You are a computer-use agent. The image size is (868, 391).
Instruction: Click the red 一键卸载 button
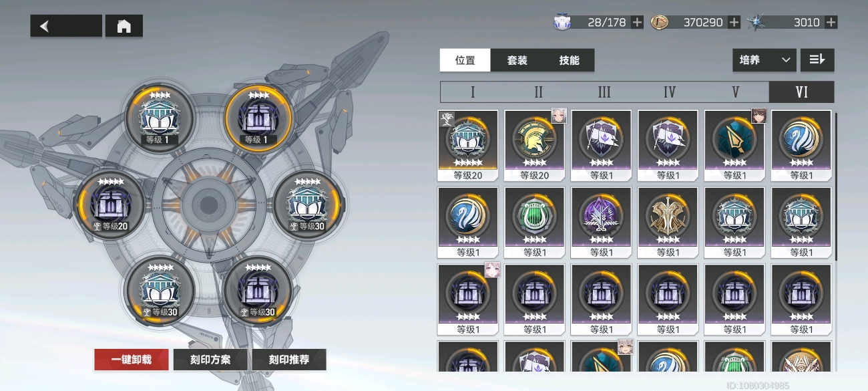point(132,360)
